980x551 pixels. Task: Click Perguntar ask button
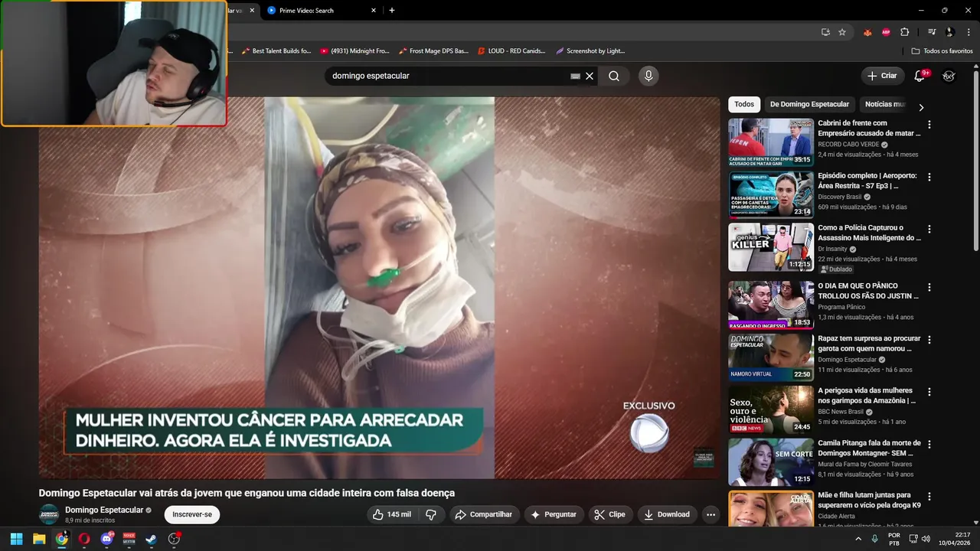click(x=554, y=514)
